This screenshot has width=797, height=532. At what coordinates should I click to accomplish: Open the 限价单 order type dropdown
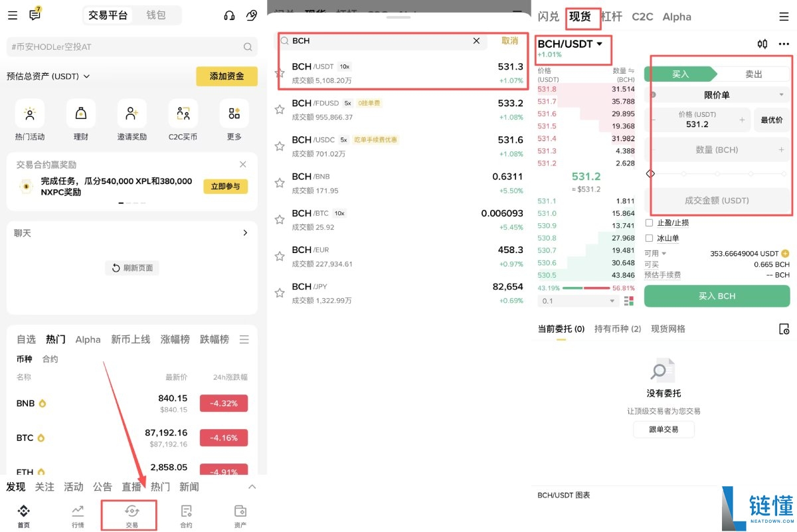717,96
